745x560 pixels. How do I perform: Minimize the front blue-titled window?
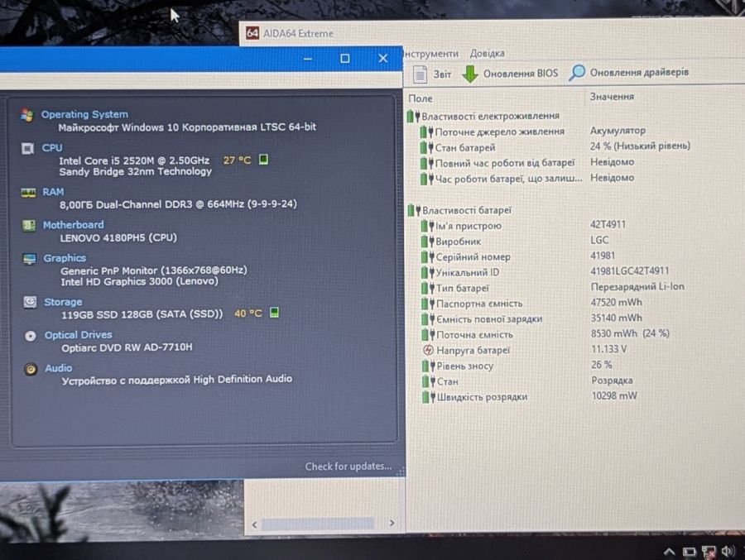point(308,59)
